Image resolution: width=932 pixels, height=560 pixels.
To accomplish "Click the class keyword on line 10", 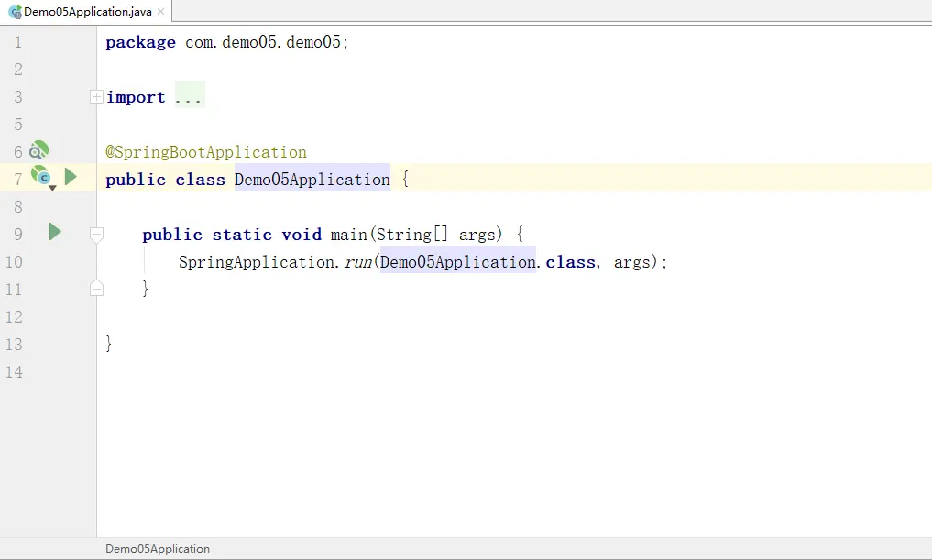I will 571,262.
